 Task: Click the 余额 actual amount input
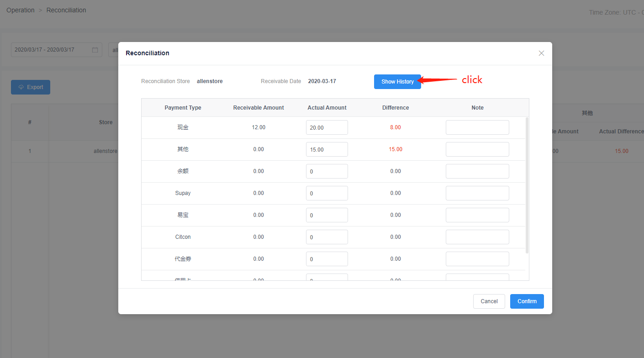point(327,171)
